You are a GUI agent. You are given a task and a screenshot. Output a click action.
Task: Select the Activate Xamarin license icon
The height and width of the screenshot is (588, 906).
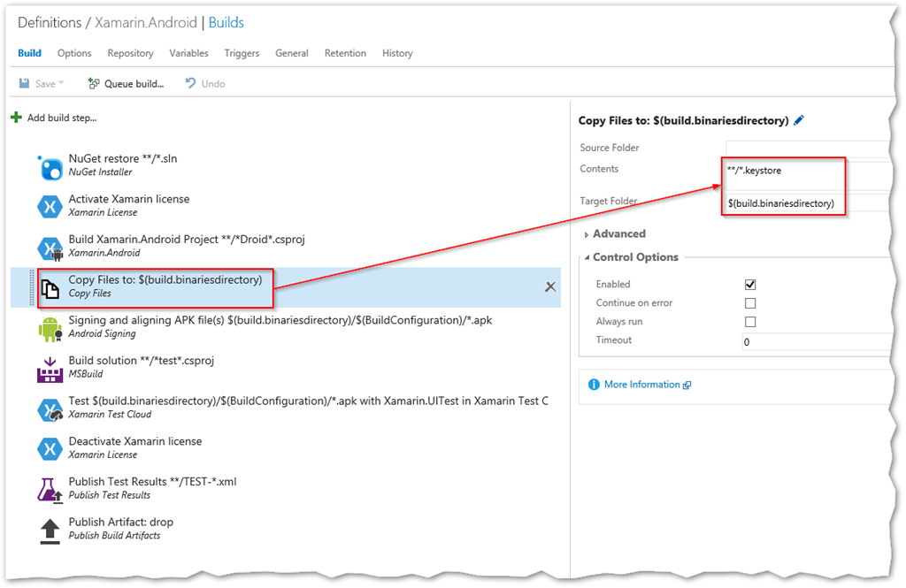tap(50, 207)
